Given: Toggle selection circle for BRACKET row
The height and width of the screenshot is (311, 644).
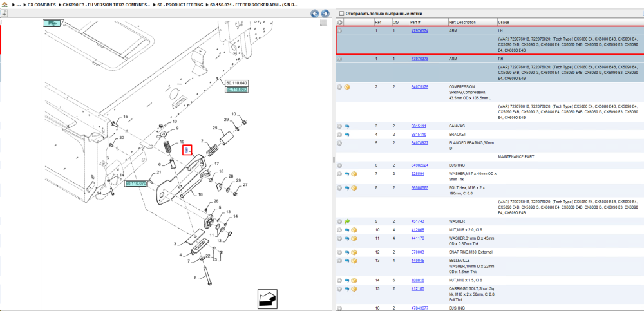Looking at the screenshot, I should [339, 135].
